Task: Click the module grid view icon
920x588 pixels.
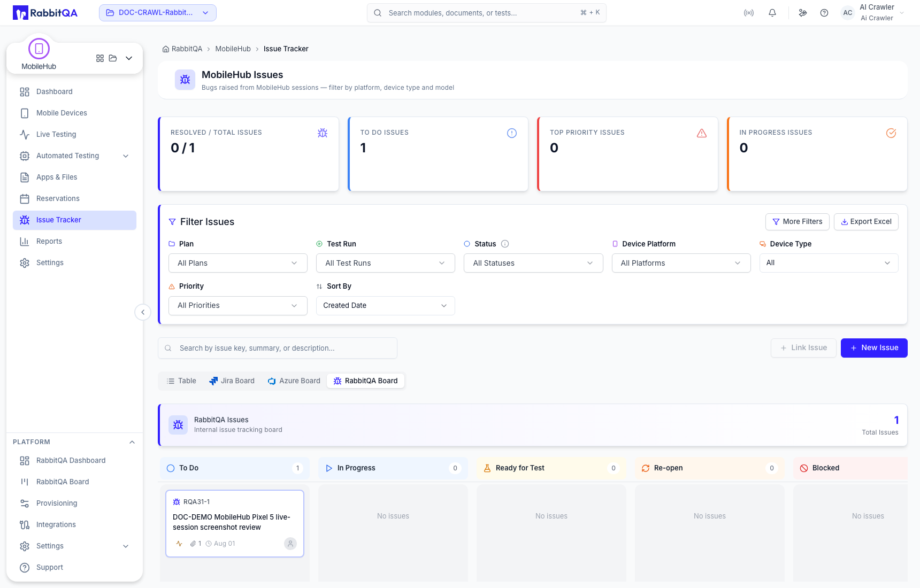Action: click(100, 58)
